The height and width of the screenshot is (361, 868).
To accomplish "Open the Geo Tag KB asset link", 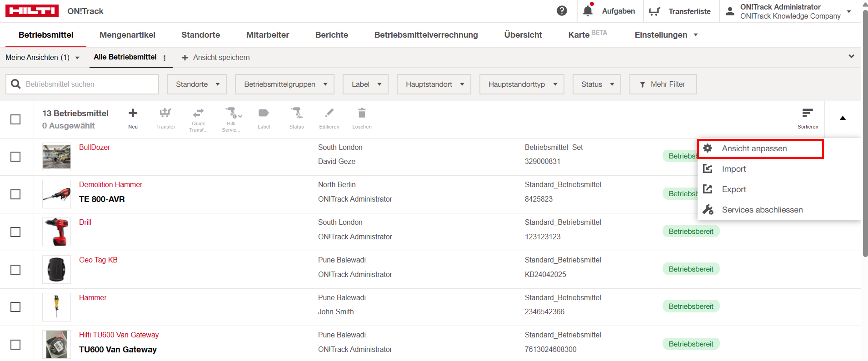I will pos(98,260).
